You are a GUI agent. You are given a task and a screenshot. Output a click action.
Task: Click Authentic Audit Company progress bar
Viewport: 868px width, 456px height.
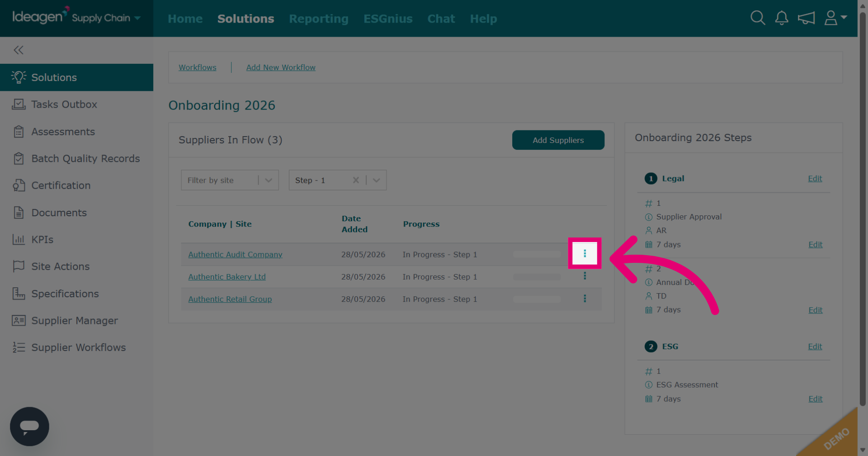click(537, 255)
